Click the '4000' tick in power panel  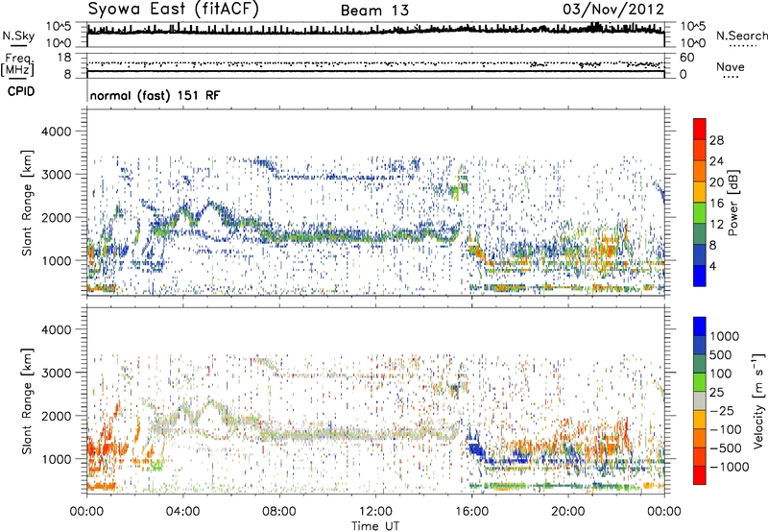(x=56, y=132)
